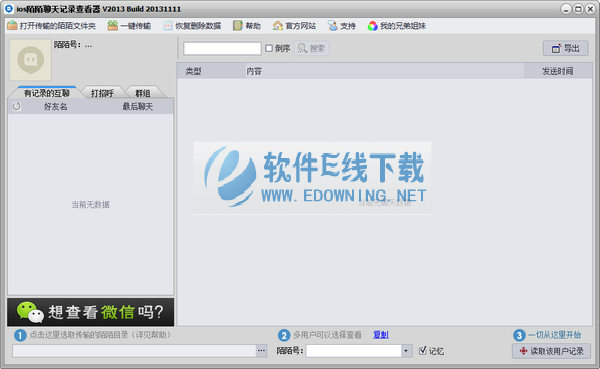Screen dimensions: 600x369
Task: Click inside the 陌陌号 combo box field
Action: pyautogui.click(x=354, y=351)
